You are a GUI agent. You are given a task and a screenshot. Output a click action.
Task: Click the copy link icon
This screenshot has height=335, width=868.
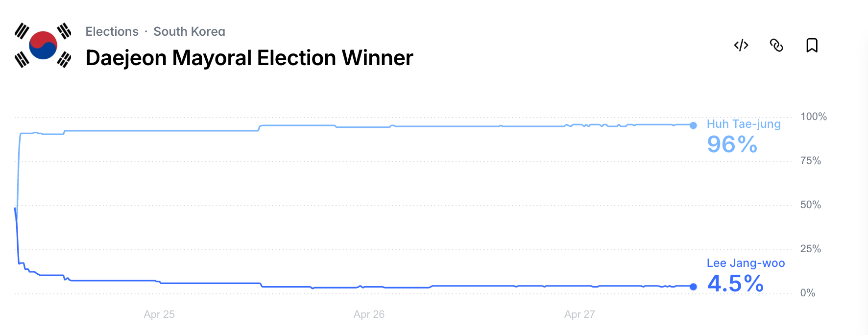point(776,46)
